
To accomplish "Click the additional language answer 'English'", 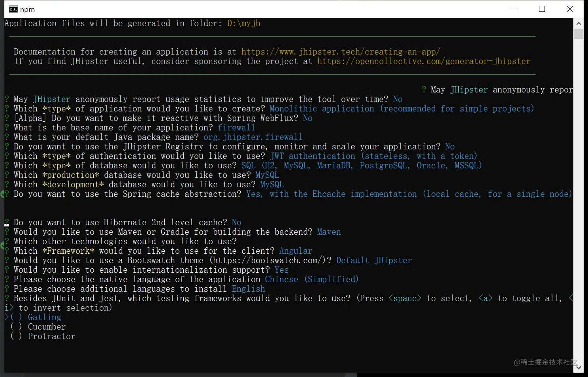I will point(248,289).
